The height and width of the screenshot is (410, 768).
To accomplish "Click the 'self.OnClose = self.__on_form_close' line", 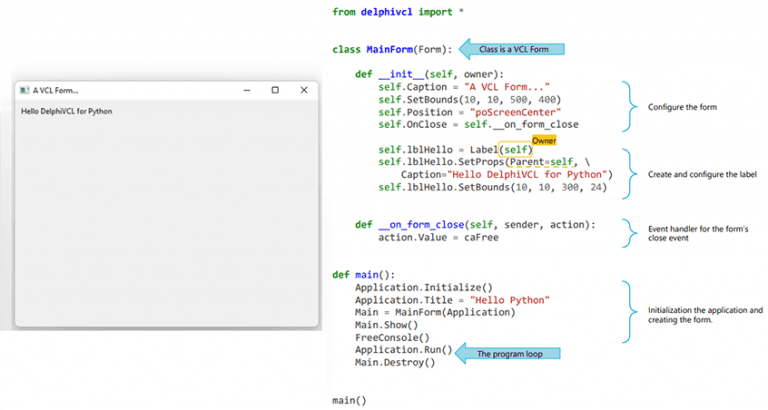I will pyautogui.click(x=478, y=125).
